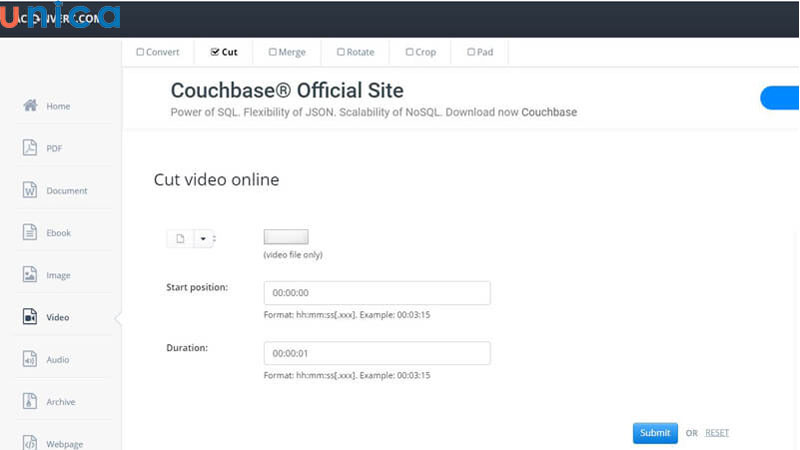Focus the Start position input field
The width and height of the screenshot is (800, 450).
click(x=377, y=293)
